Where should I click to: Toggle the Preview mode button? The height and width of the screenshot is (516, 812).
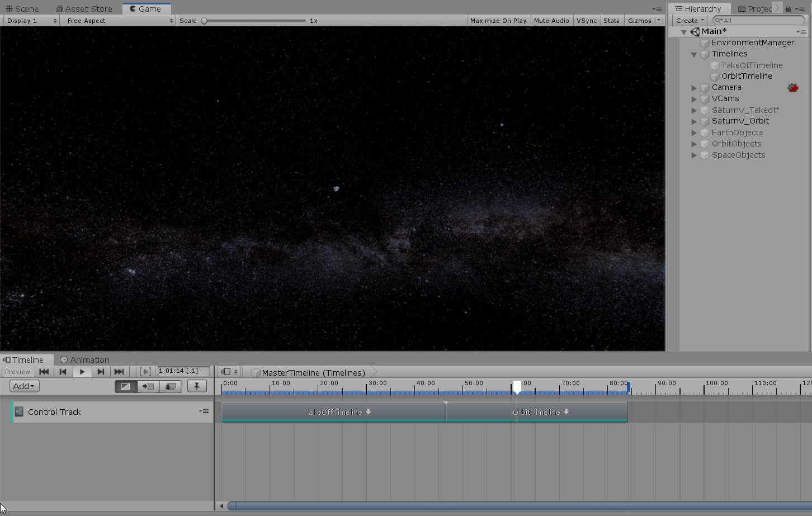point(18,372)
